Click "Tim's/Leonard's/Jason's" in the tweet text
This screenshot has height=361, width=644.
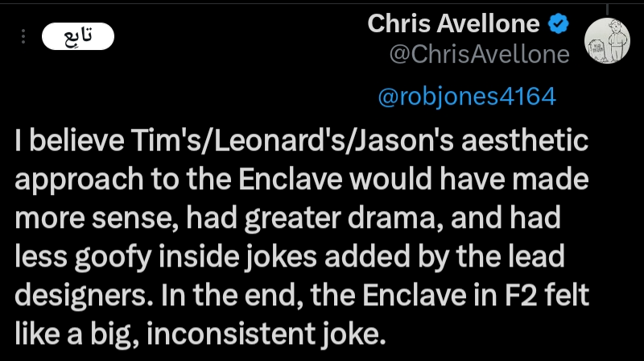coord(292,140)
